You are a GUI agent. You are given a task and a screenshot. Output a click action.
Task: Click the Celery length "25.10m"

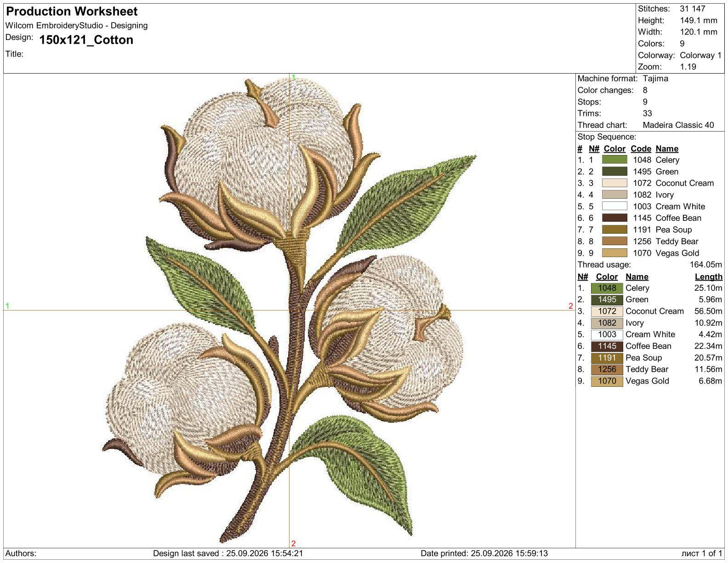tap(708, 288)
